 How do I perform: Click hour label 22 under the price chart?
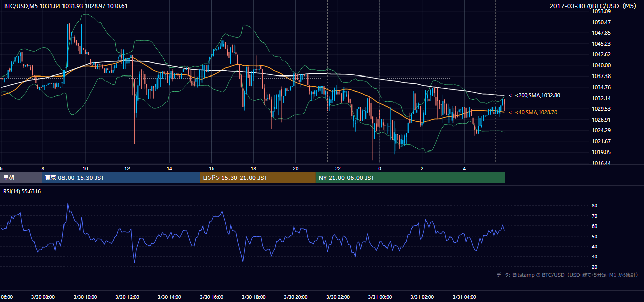tap(338, 168)
